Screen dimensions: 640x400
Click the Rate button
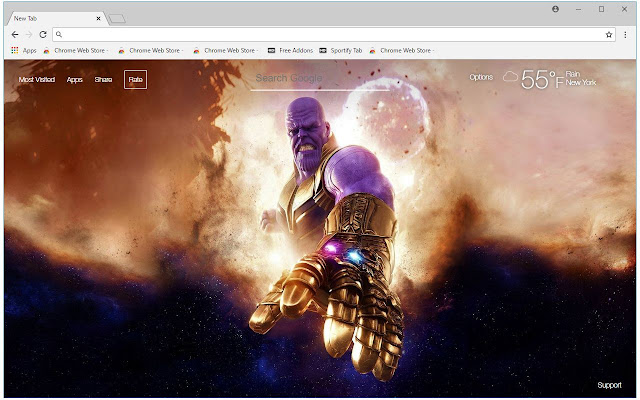coord(136,80)
